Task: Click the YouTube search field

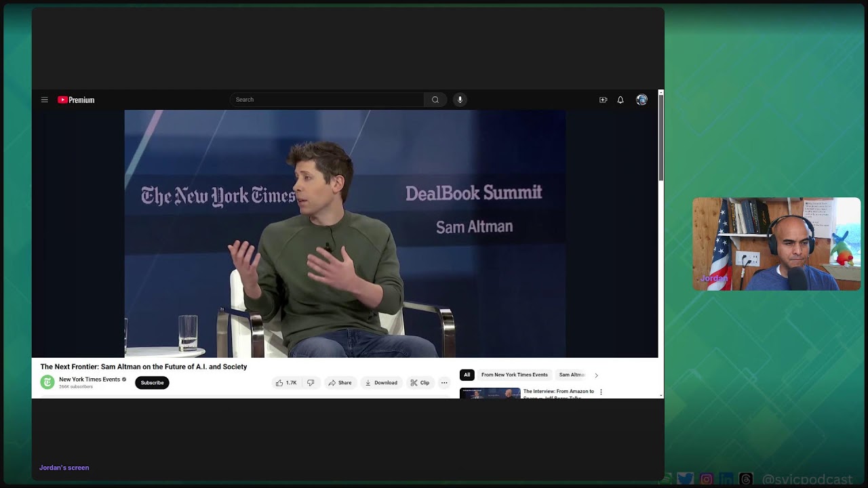Action: click(x=327, y=100)
